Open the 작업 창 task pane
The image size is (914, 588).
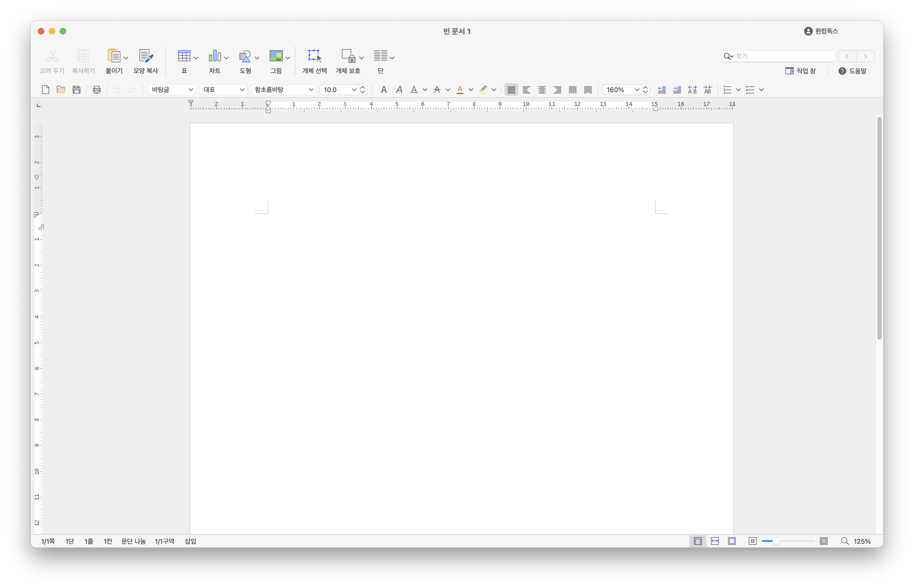click(800, 71)
